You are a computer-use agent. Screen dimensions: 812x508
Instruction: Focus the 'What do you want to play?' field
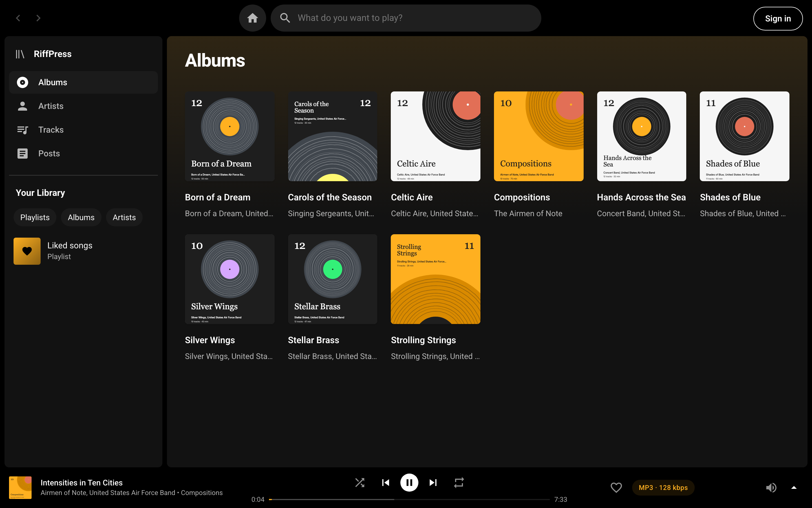tap(406, 18)
